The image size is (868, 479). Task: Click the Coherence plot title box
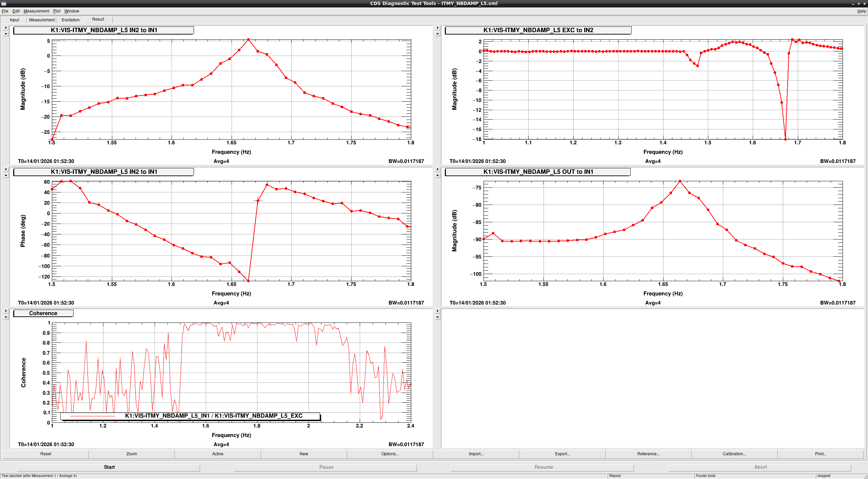click(43, 313)
